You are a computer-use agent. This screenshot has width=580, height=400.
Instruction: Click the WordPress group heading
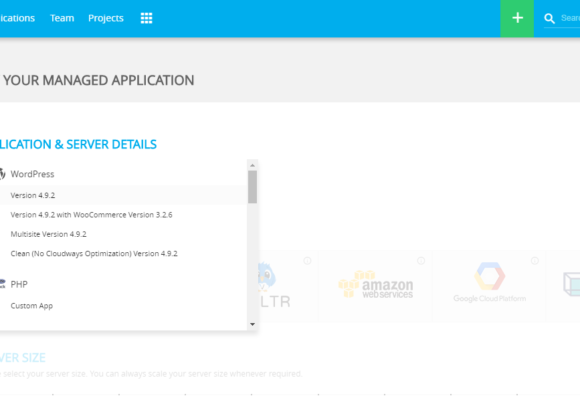tap(32, 174)
